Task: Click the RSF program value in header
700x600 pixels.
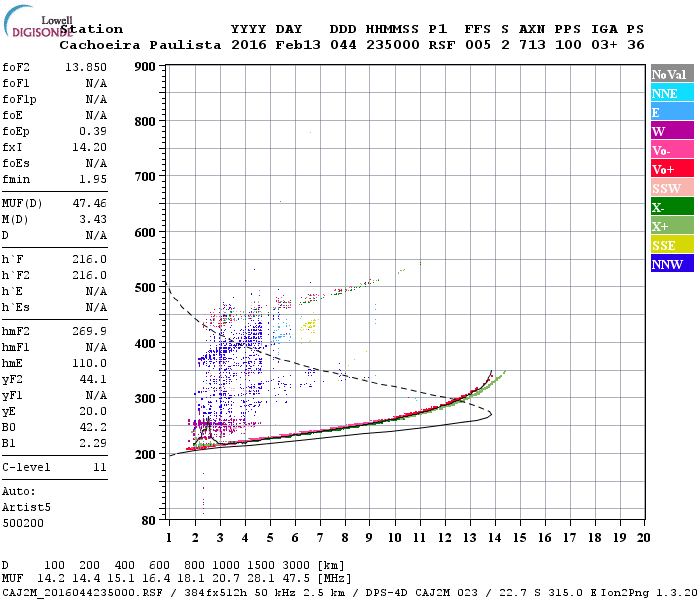Action: pyautogui.click(x=442, y=45)
